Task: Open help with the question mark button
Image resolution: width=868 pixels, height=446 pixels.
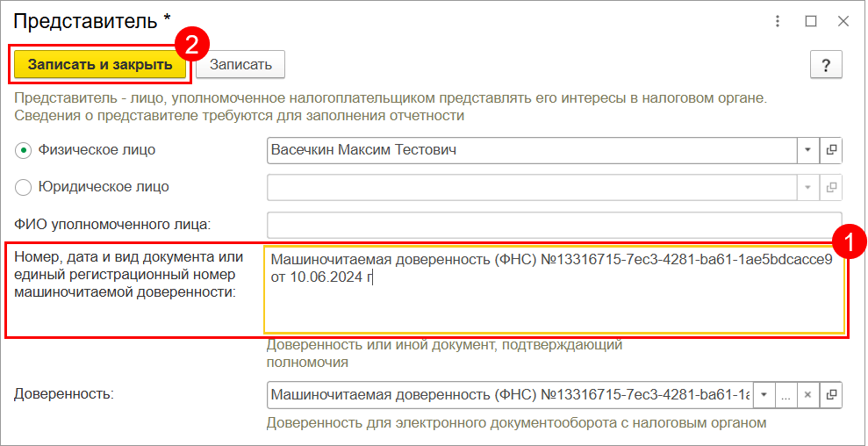Action: coord(826,64)
